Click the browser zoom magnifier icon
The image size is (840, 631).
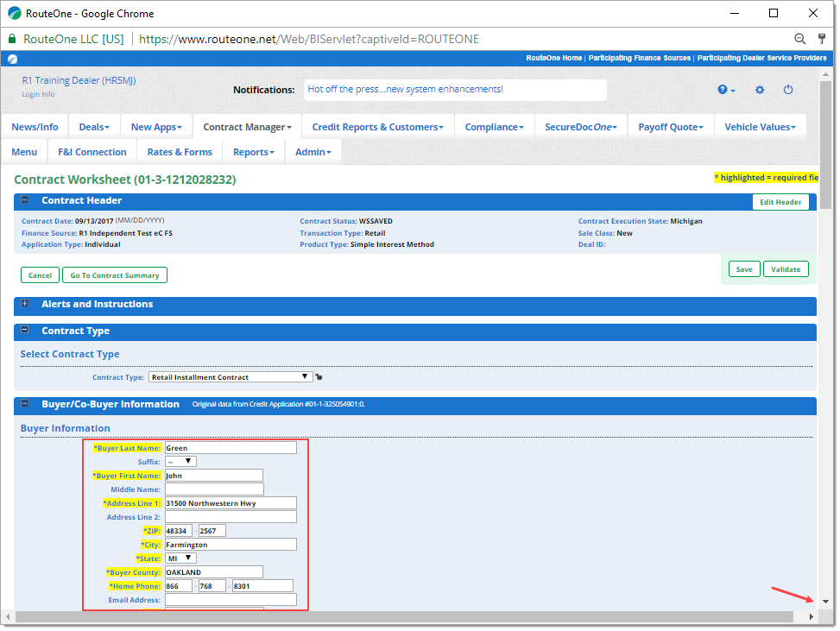(799, 39)
